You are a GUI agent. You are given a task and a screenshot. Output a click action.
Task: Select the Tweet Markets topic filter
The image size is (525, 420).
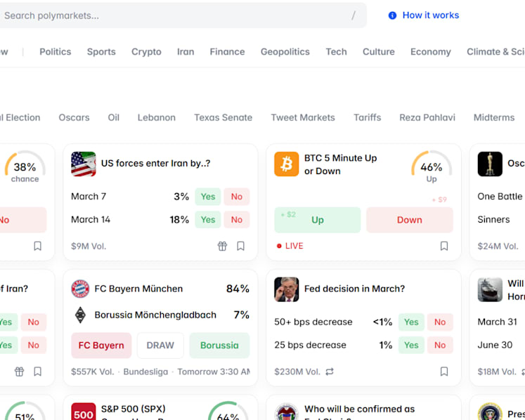tap(303, 118)
